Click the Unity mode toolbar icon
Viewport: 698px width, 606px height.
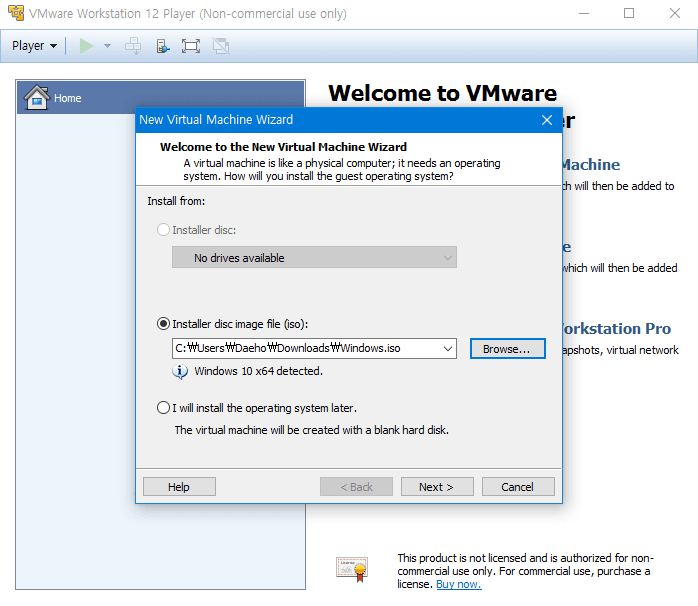point(221,46)
